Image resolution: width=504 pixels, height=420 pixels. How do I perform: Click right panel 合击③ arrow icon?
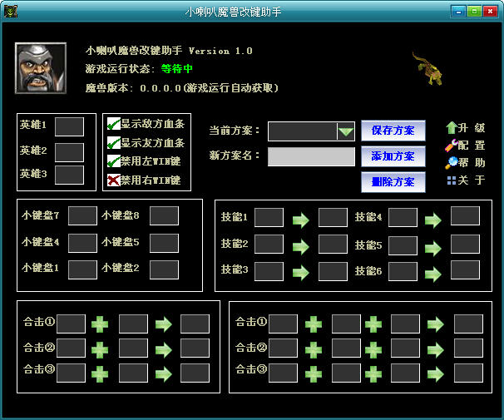coord(436,374)
